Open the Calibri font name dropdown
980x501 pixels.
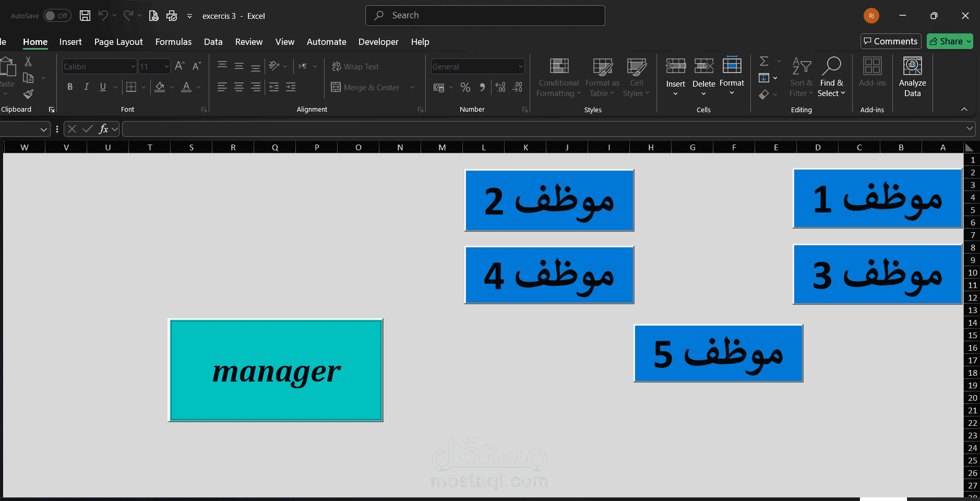click(x=133, y=66)
